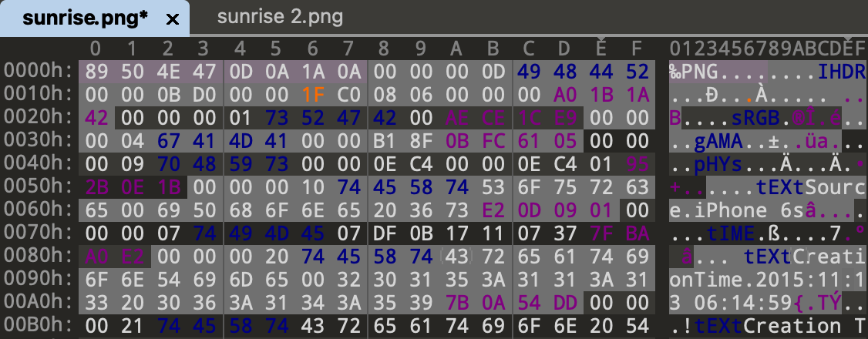Select the 89 byte starting row 0000h
The width and height of the screenshot is (868, 339).
pyautogui.click(x=96, y=72)
